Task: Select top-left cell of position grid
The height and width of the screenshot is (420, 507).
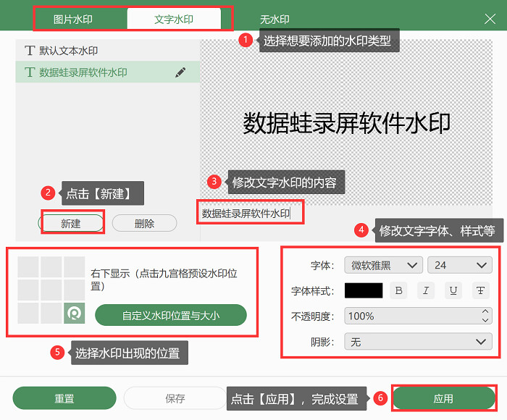Action: (x=28, y=267)
